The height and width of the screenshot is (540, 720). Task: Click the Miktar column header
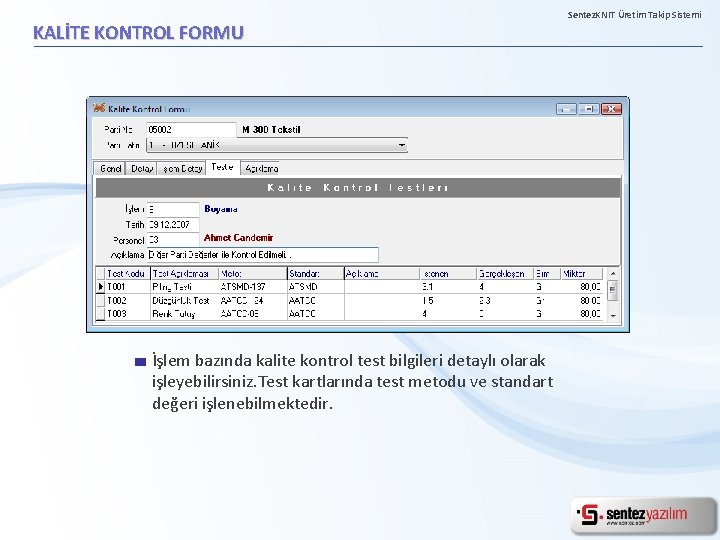(x=582, y=274)
